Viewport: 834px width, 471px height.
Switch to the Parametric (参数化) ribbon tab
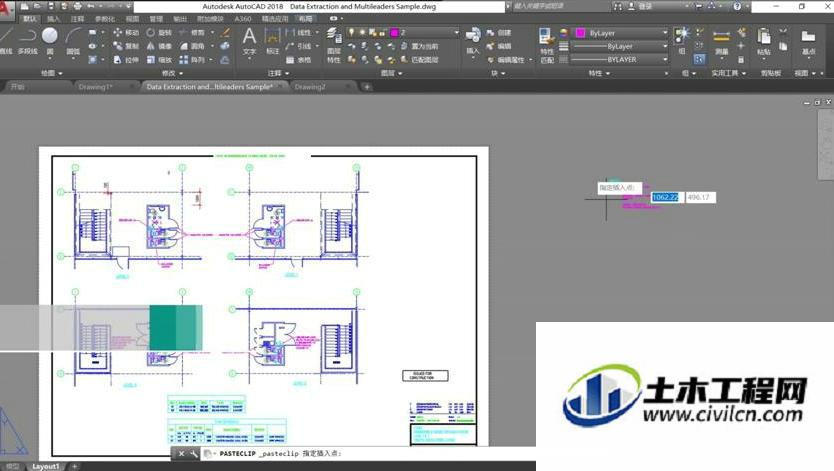pos(105,19)
